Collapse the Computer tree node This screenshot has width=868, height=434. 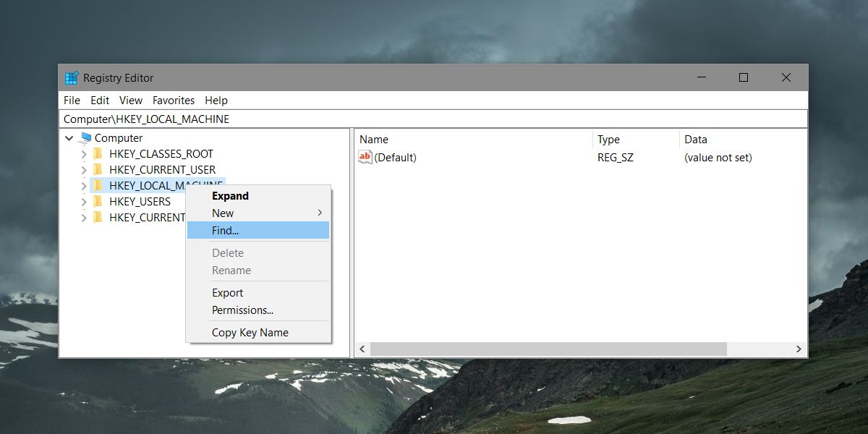tap(69, 138)
